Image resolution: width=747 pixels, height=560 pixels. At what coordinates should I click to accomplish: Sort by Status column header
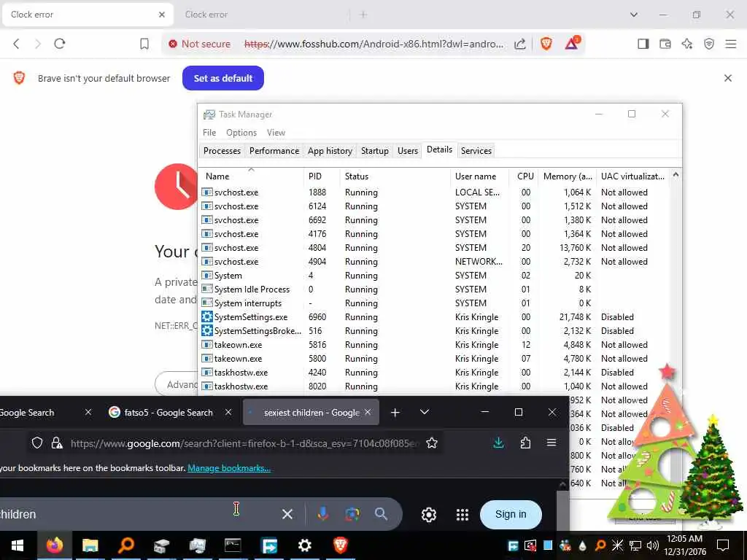[395, 176]
